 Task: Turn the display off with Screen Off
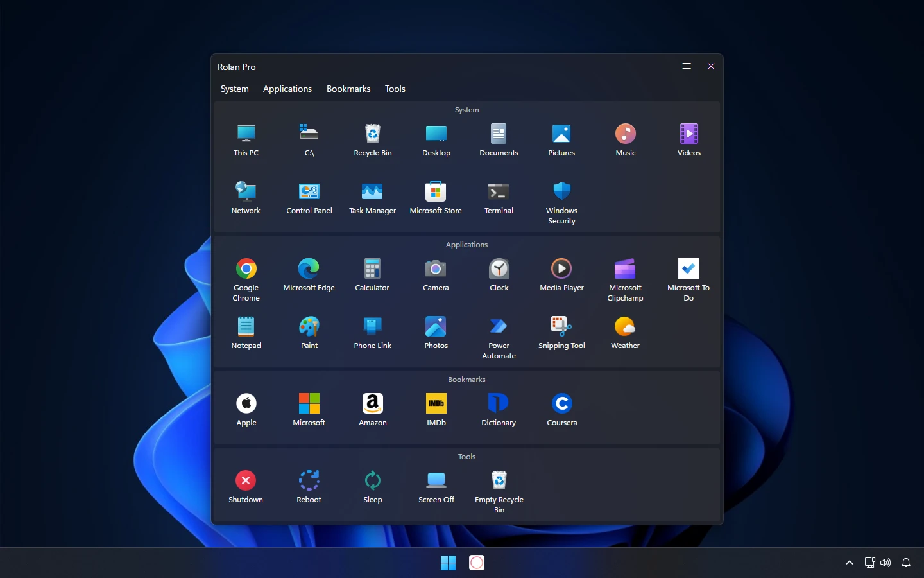point(436,481)
